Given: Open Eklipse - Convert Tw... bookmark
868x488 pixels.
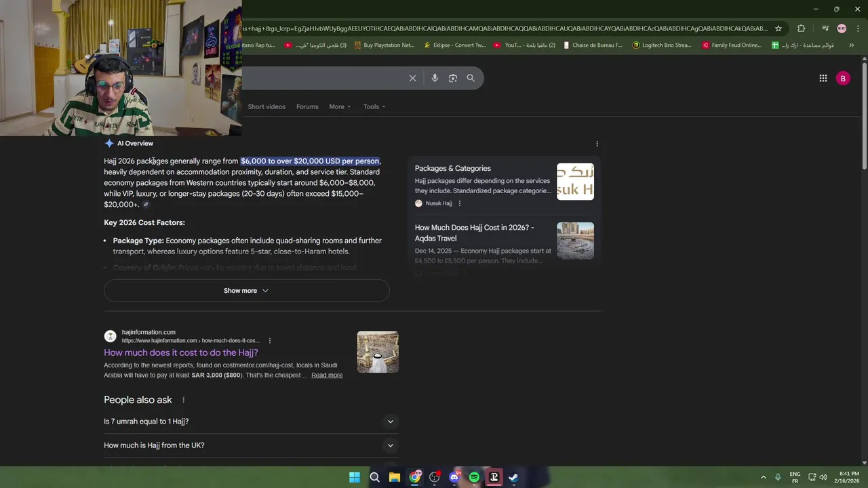Looking at the screenshot, I should point(455,45).
